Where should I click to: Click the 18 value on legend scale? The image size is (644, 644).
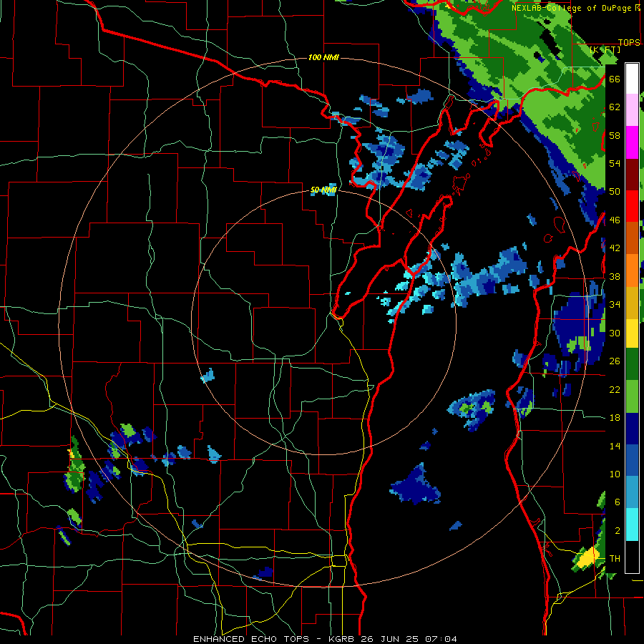(615, 418)
